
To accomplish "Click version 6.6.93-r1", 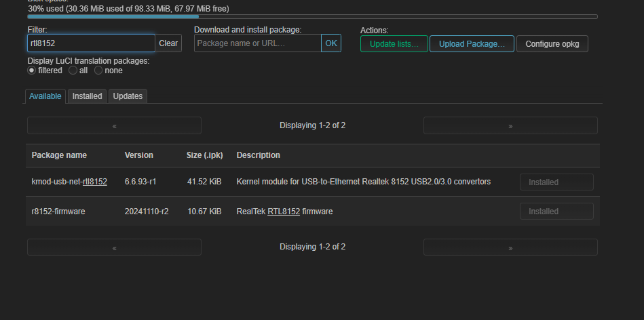I will click(140, 182).
